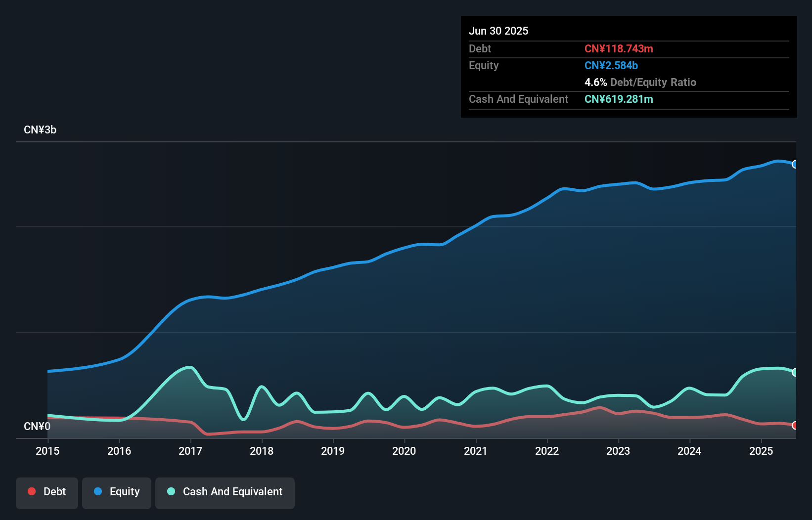Click the blue Equity endpoint marker on chart
This screenshot has width=812, height=520.
point(795,164)
